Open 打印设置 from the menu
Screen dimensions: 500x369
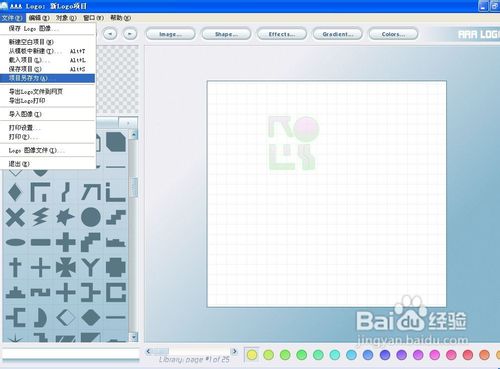pos(47,128)
